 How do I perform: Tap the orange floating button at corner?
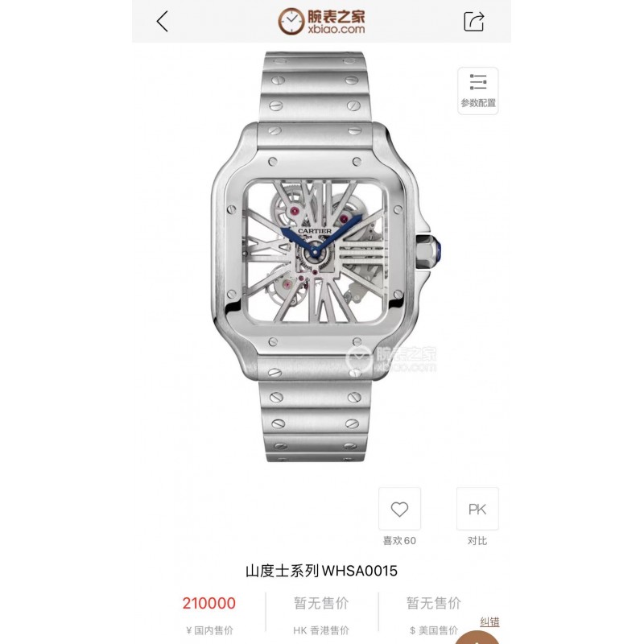(x=477, y=638)
